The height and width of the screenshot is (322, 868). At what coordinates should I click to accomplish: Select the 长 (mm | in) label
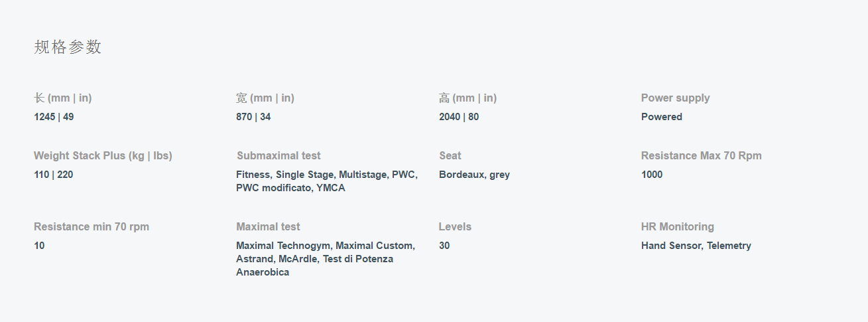tap(63, 98)
